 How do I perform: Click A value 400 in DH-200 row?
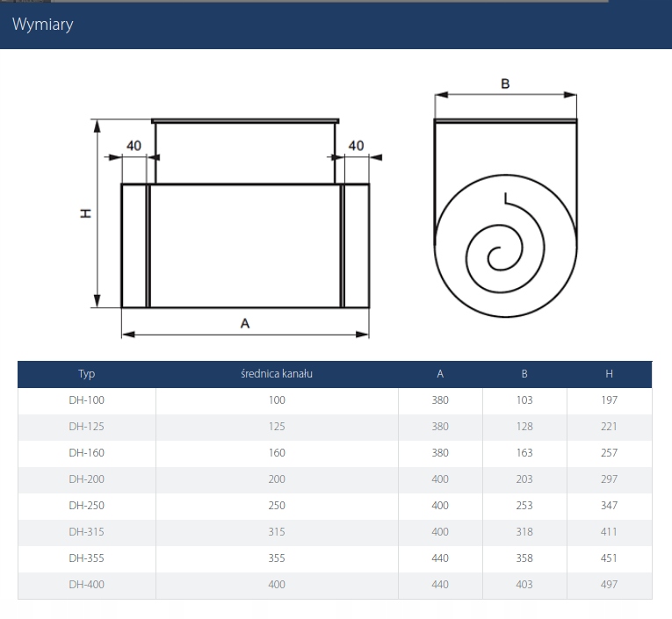tap(440, 479)
